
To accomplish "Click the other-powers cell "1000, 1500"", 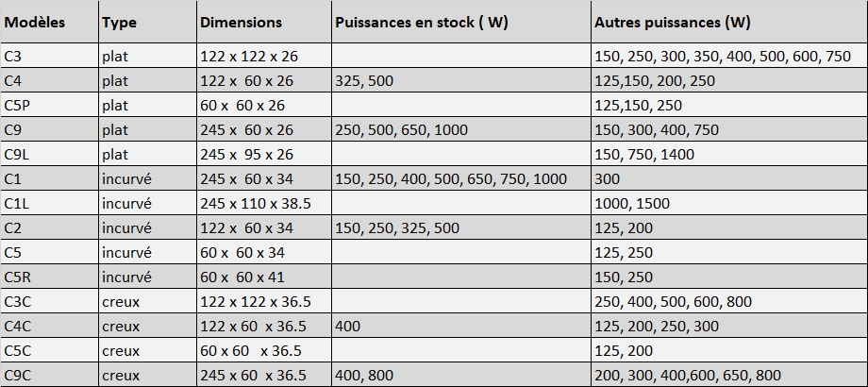I will point(632,204).
